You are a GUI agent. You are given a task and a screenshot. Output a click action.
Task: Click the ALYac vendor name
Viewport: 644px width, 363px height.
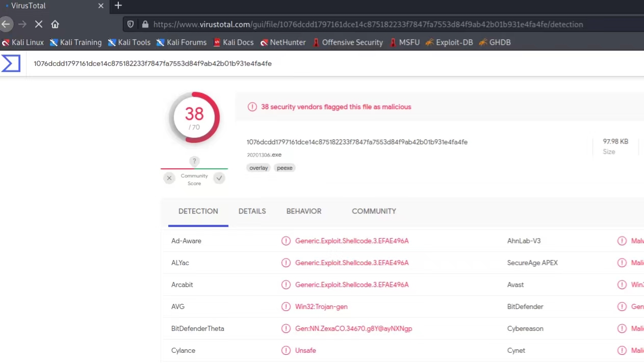tap(180, 263)
